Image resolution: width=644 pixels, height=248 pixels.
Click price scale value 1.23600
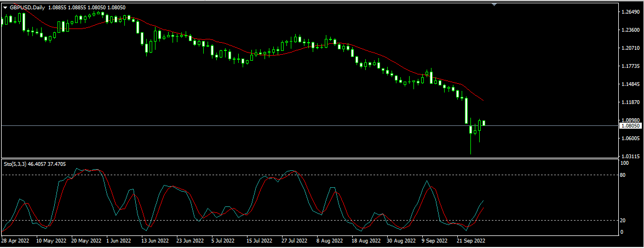[x=630, y=30]
